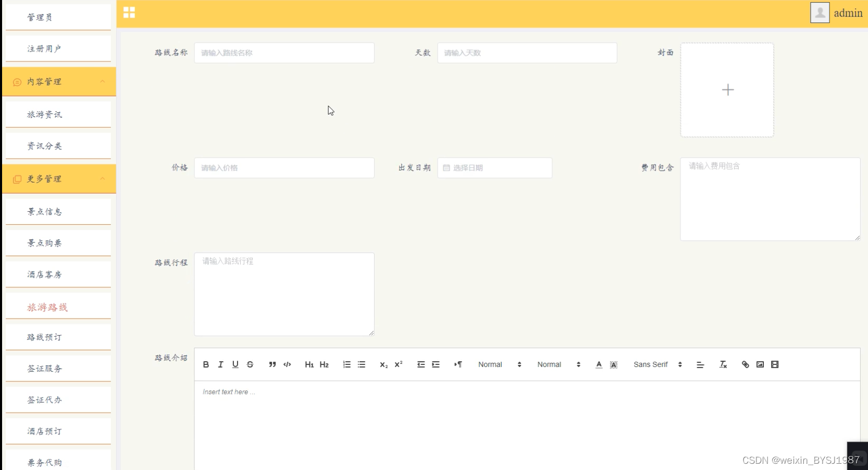Open the text alignment picker
The image size is (868, 470).
tap(700, 364)
